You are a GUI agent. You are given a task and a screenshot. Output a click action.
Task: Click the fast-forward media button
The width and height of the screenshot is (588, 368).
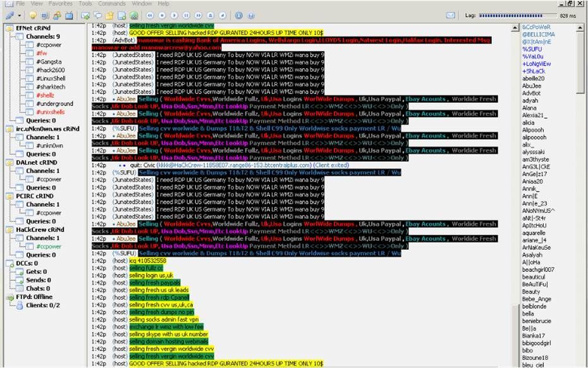tap(198, 15)
